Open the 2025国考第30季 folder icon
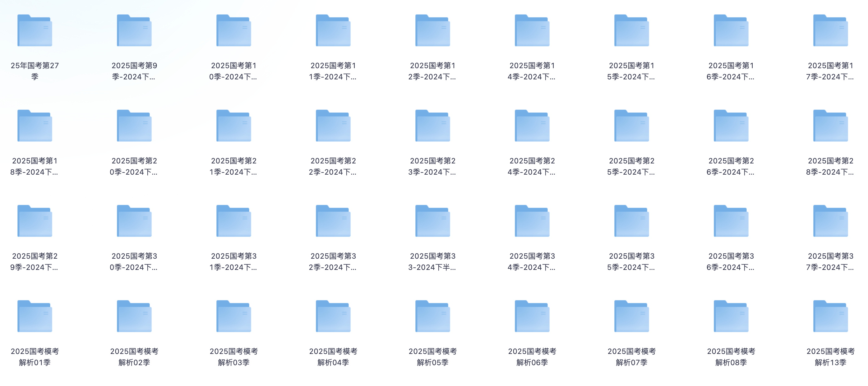This screenshot has height=386, width=868. pyautogui.click(x=134, y=221)
